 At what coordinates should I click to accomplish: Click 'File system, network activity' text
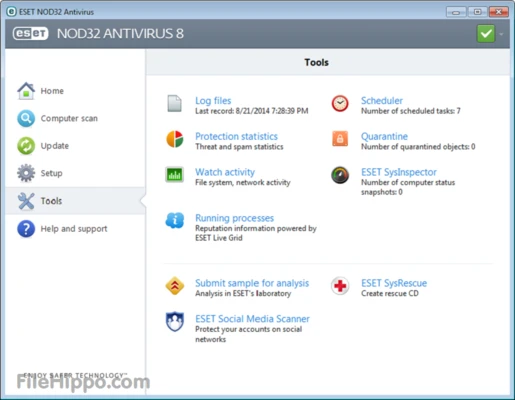click(x=243, y=182)
